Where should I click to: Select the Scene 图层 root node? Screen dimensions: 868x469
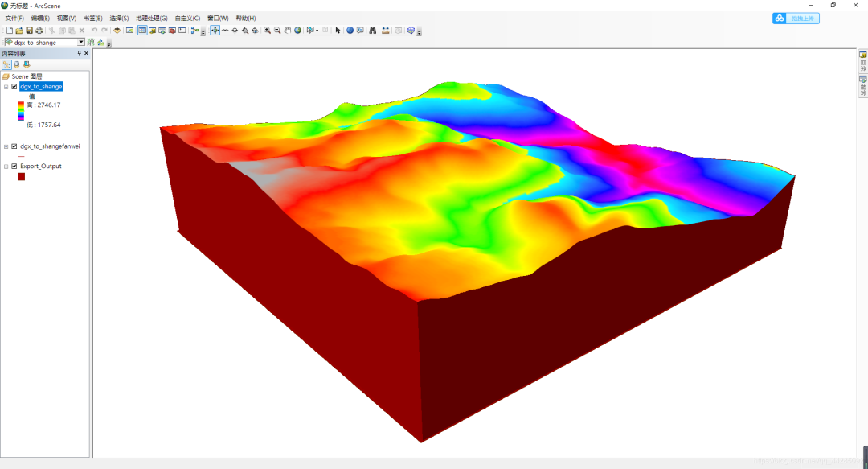point(27,76)
